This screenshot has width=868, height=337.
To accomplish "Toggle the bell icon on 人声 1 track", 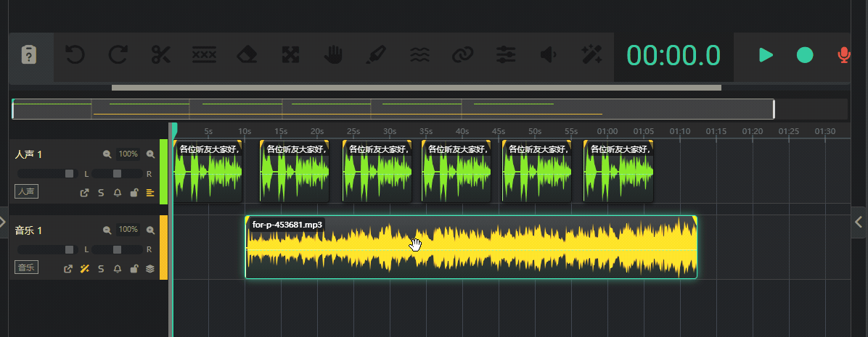I will coord(117,193).
